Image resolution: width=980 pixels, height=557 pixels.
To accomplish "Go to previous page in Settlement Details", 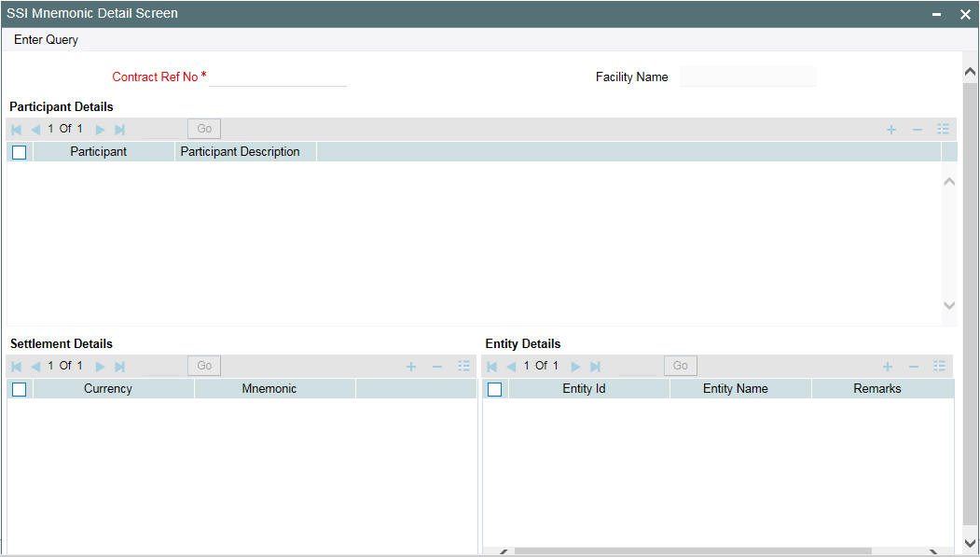I will pos(35,367).
